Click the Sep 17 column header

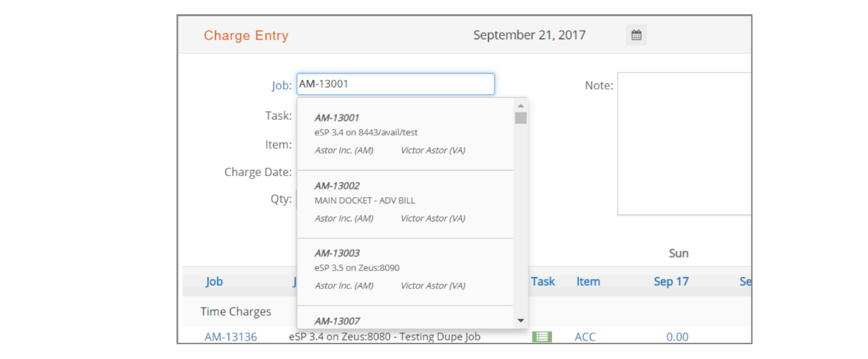pyautogui.click(x=671, y=281)
